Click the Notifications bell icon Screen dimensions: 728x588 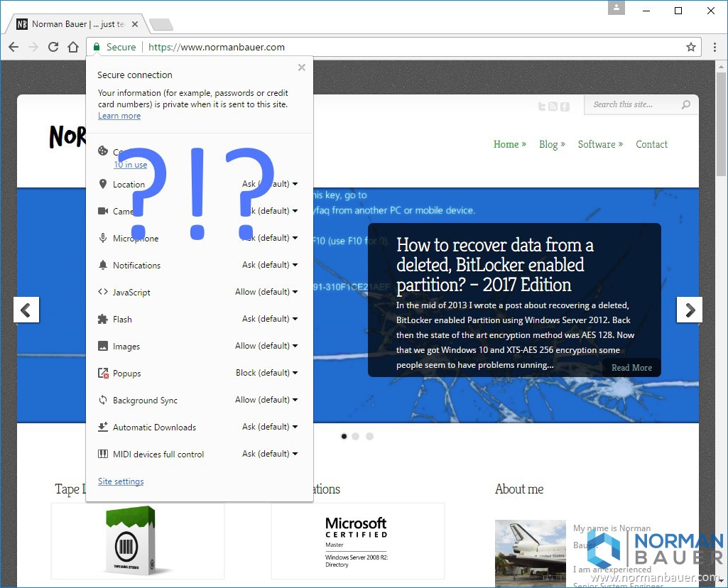(103, 265)
